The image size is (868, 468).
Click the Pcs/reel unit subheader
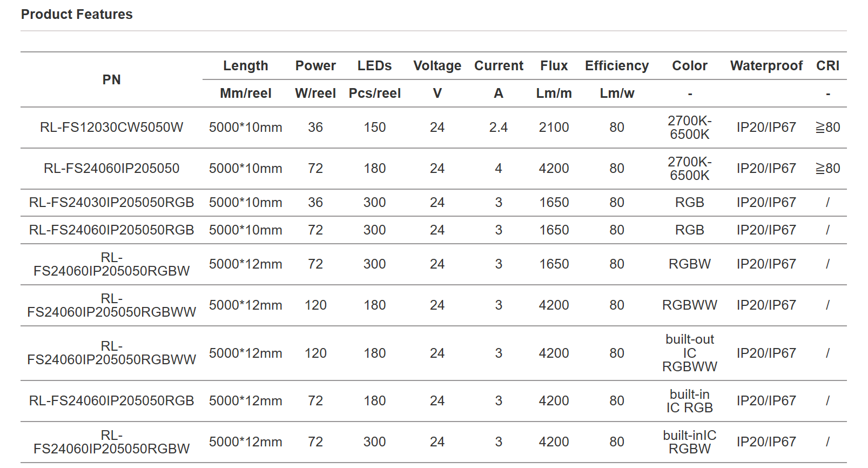tap(374, 93)
